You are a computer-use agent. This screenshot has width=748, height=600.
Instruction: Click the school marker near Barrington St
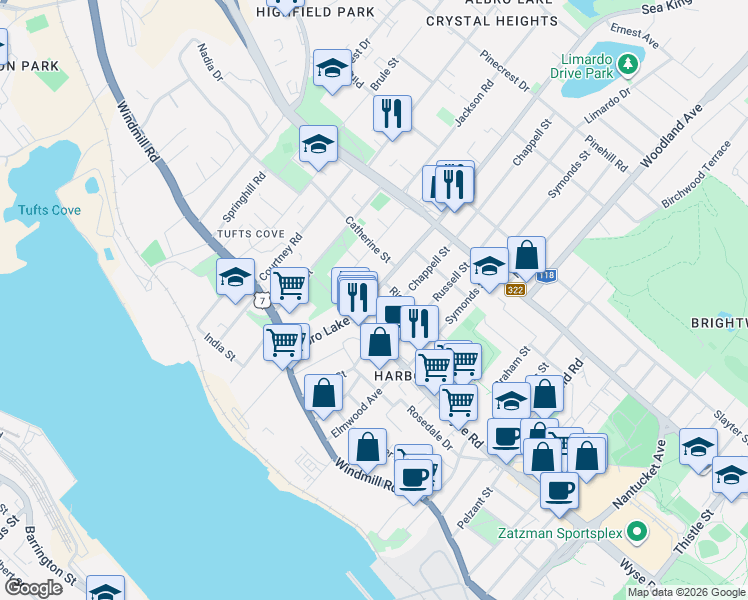(x=105, y=589)
